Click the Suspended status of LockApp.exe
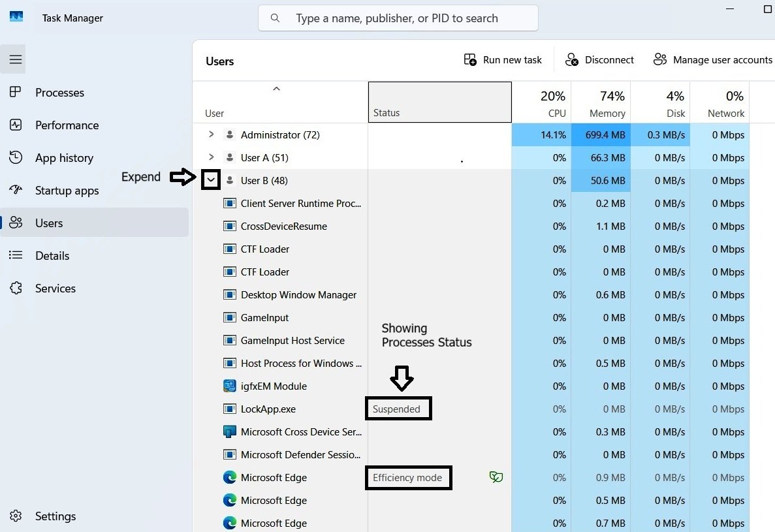The width and height of the screenshot is (775, 532). [396, 409]
